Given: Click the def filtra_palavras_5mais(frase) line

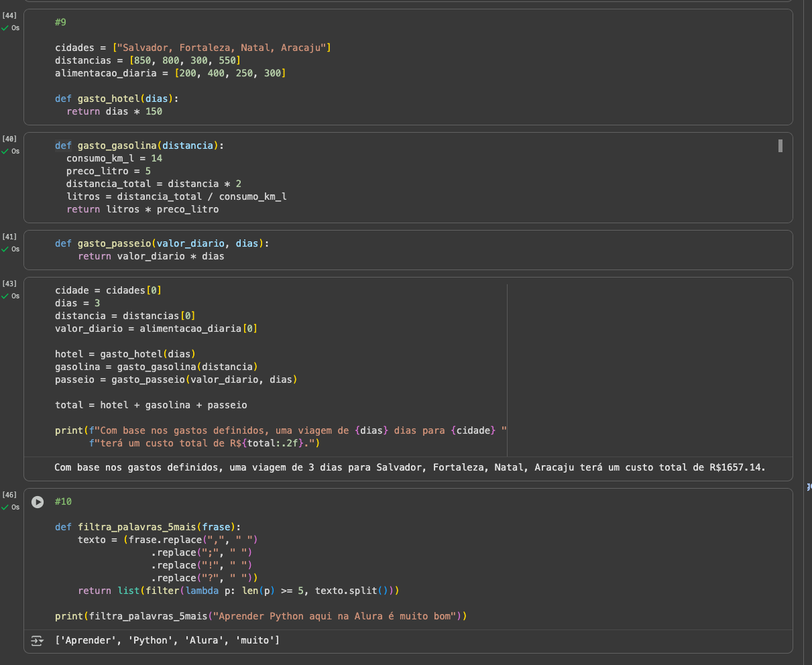Looking at the screenshot, I should click(148, 527).
